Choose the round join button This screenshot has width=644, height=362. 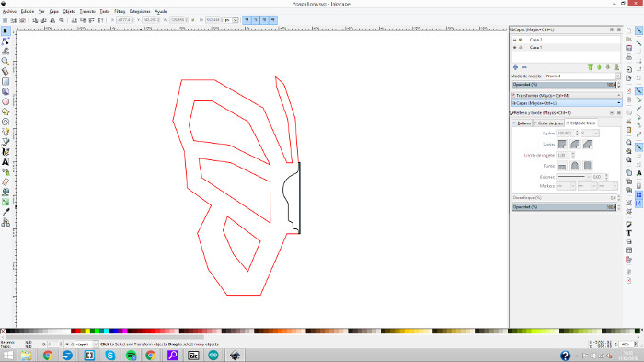(575, 144)
